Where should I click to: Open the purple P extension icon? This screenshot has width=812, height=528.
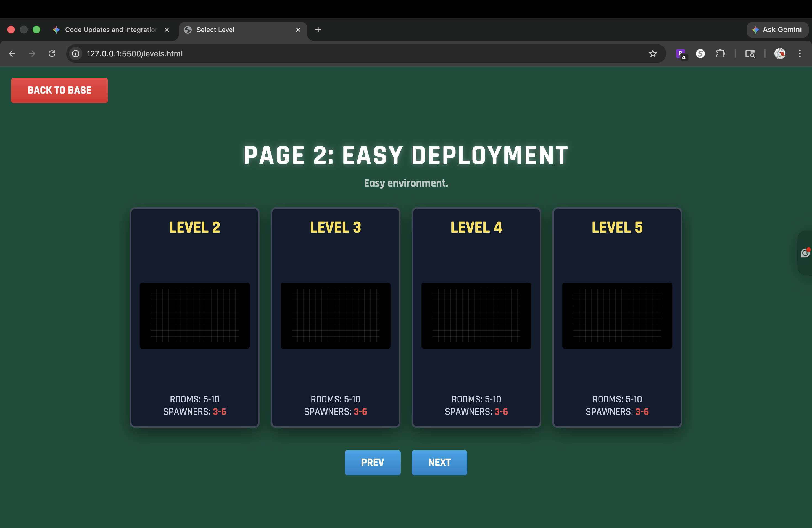point(680,54)
